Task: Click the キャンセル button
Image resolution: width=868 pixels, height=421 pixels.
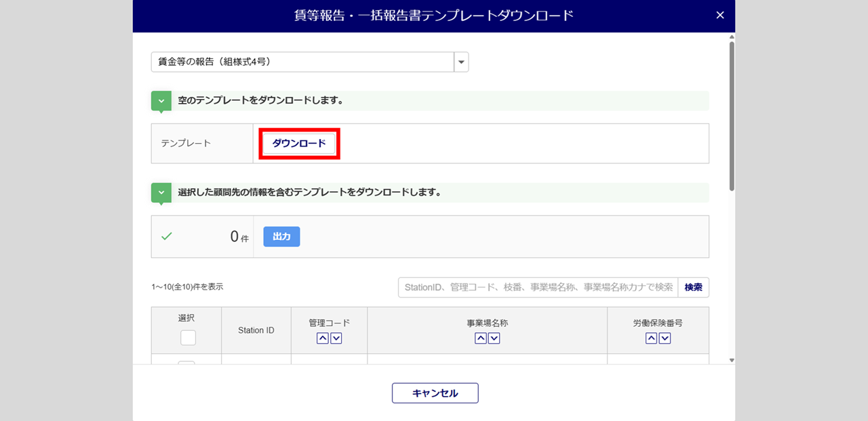Action: [435, 393]
